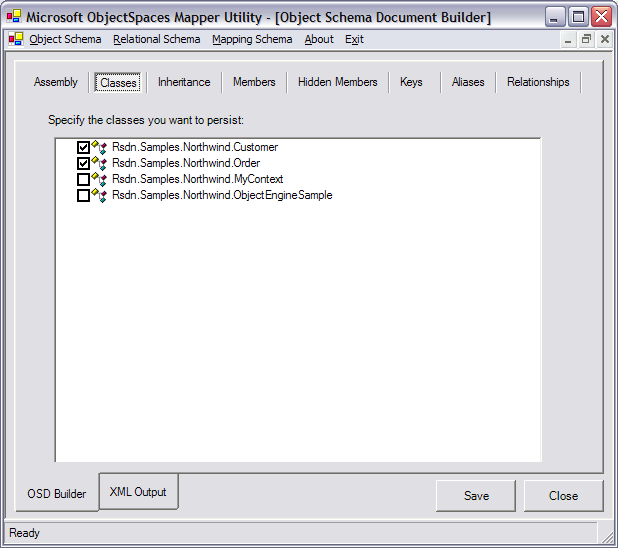The height and width of the screenshot is (548, 618).
Task: Uncheck the Northwind.Order class checkbox
Action: point(83,163)
